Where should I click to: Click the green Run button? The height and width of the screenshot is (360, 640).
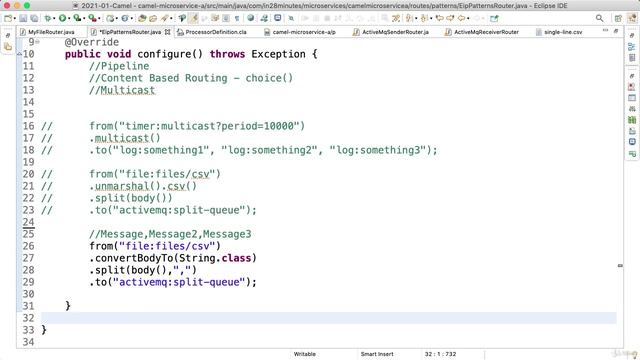(62, 18)
